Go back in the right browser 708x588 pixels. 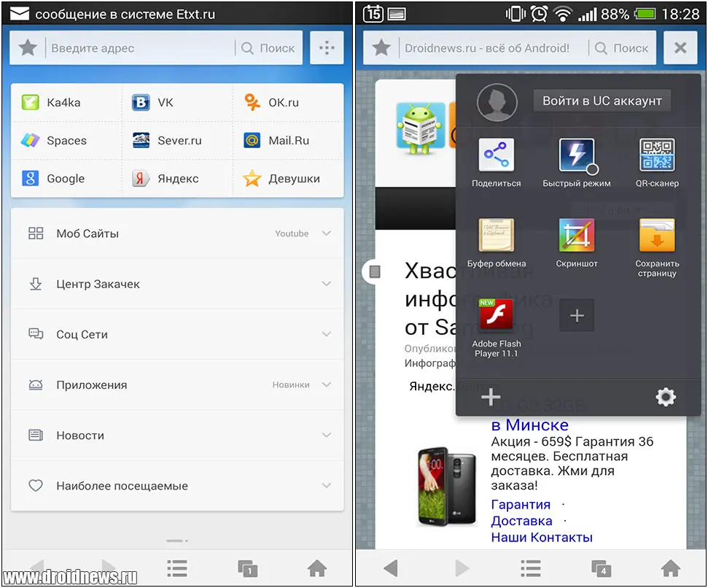click(x=391, y=568)
